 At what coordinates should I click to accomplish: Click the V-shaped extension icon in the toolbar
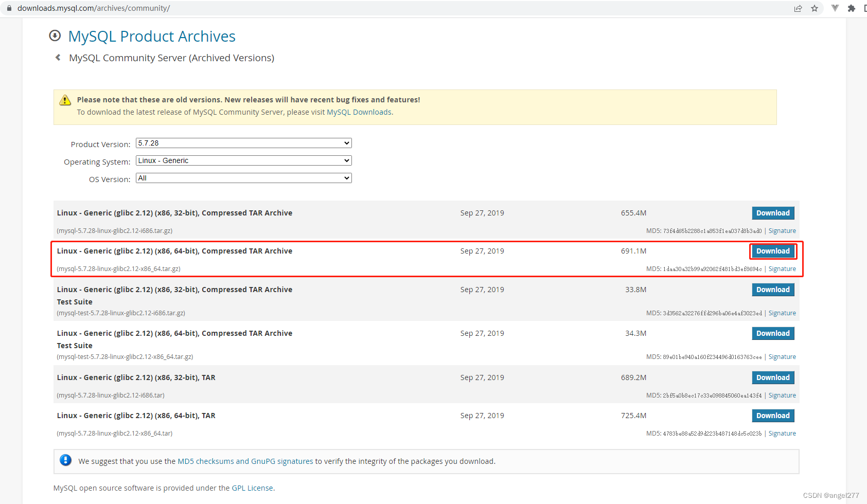pyautogui.click(x=835, y=8)
